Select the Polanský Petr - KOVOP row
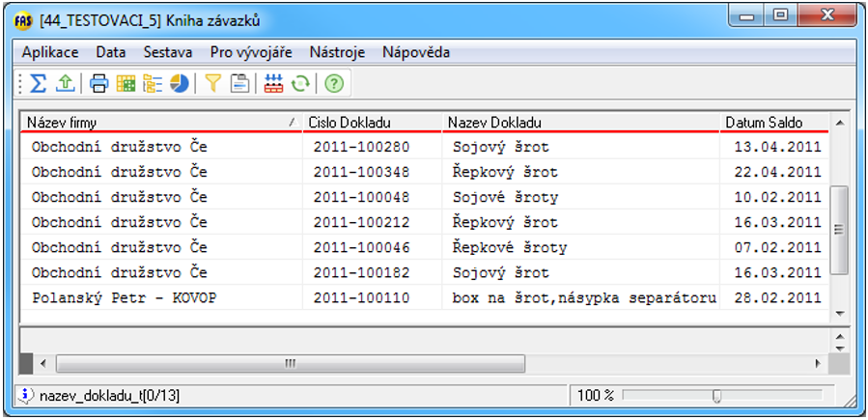The image size is (868, 420). point(126,297)
